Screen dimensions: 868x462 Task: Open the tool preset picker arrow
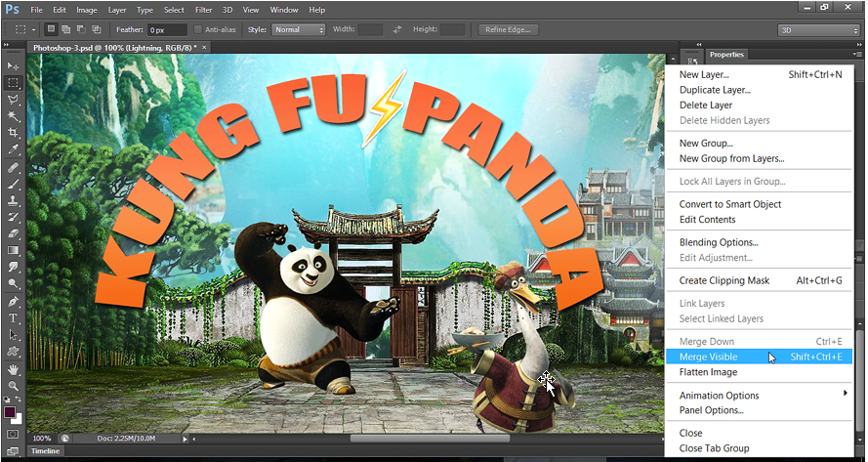pyautogui.click(x=34, y=30)
